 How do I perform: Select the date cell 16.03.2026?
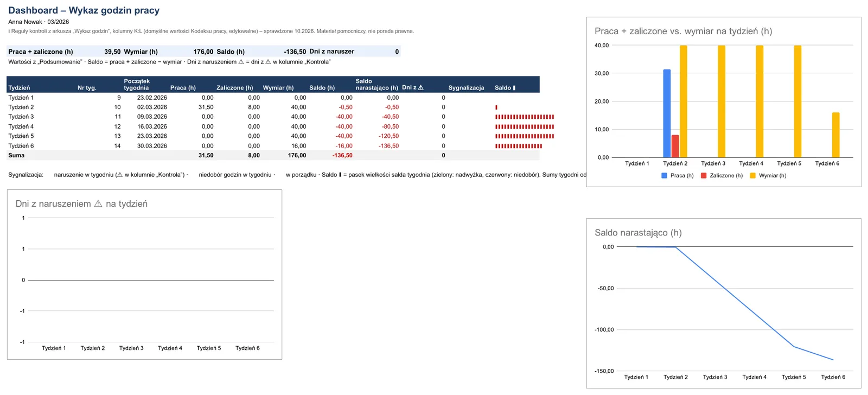[152, 126]
